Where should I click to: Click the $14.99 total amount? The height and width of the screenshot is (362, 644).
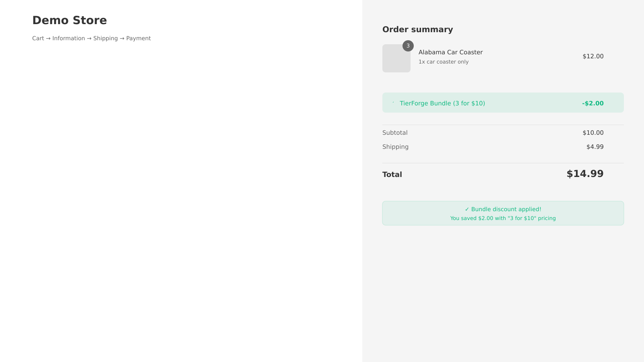click(585, 174)
